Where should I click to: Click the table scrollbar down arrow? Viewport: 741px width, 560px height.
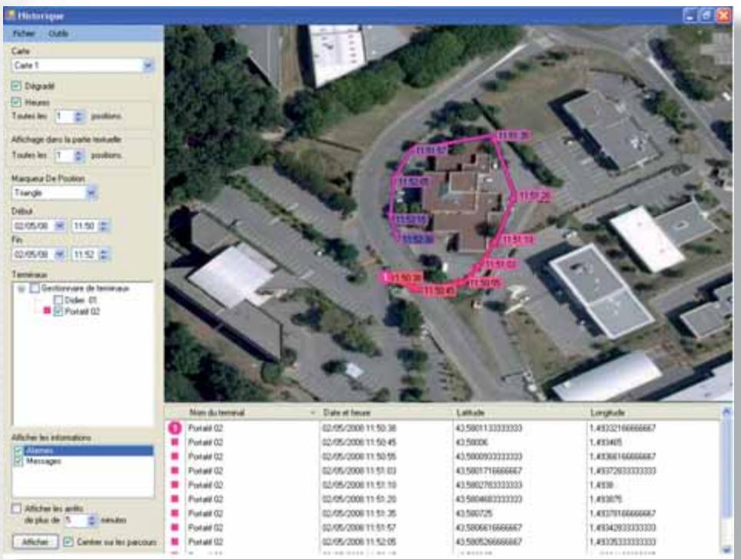(x=727, y=549)
